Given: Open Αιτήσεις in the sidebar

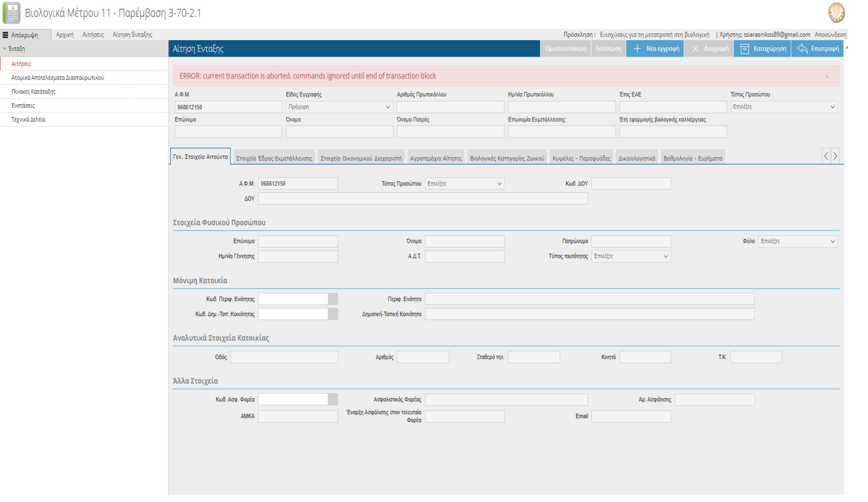Looking at the screenshot, I should tap(84, 64).
